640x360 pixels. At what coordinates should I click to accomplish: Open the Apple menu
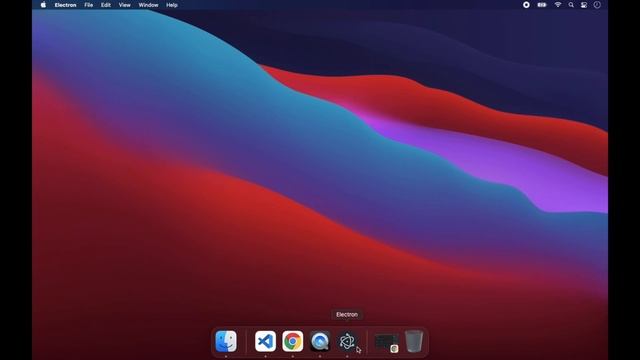[x=43, y=5]
